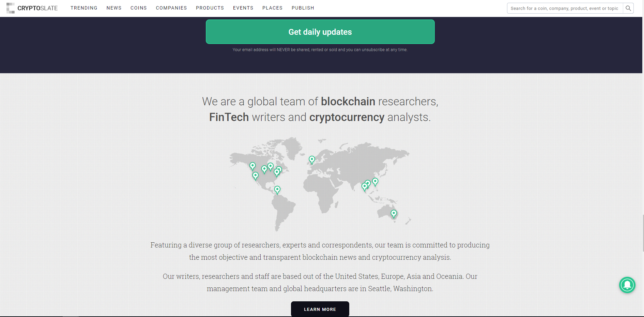The height and width of the screenshot is (317, 644).
Task: Open the Trending menu
Action: (84, 8)
